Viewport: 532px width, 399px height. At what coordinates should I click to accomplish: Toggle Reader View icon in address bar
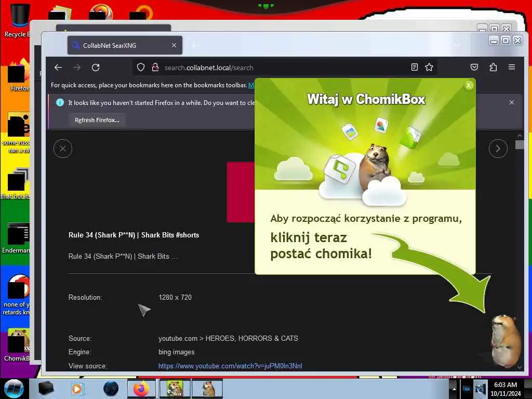[x=414, y=67]
